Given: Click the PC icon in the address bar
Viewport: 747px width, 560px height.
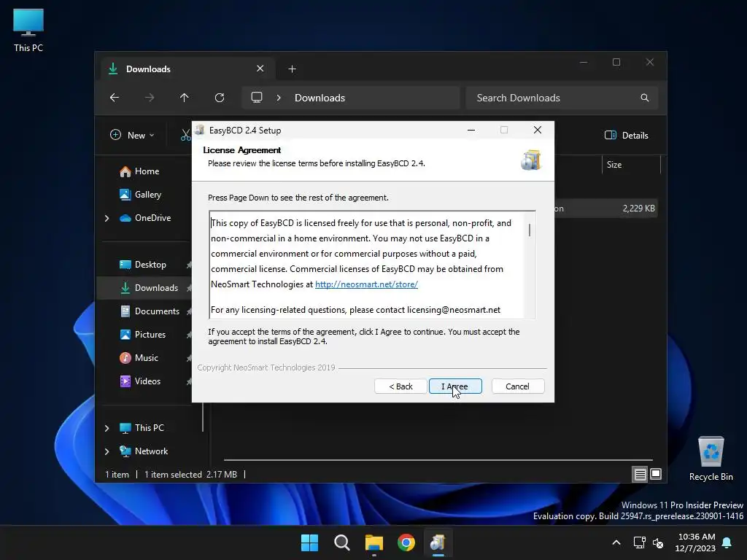Looking at the screenshot, I should pos(257,98).
